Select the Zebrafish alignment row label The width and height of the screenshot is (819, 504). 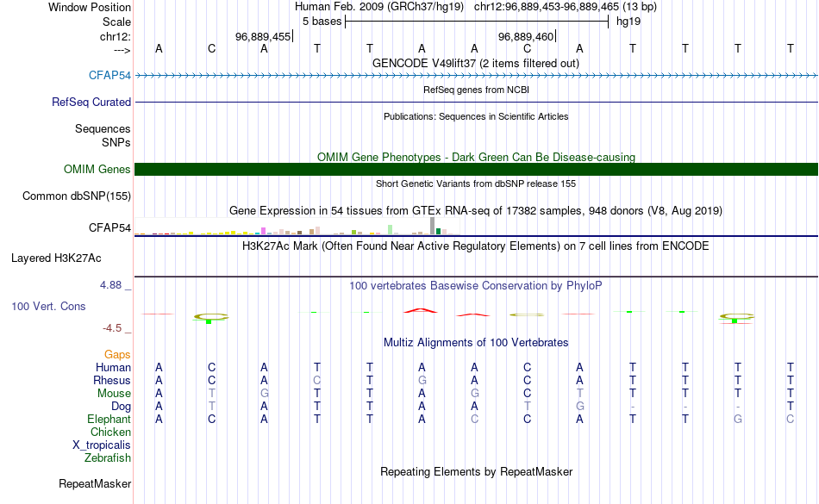coord(108,457)
